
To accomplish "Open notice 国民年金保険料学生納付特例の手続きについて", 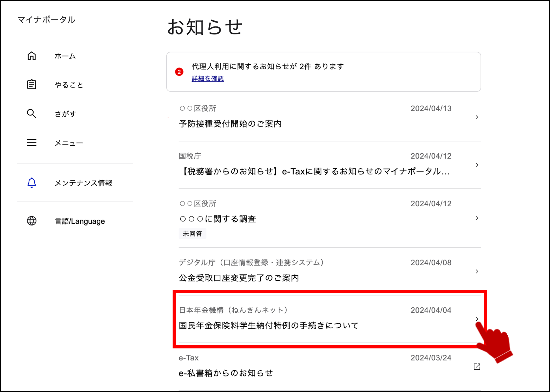I will pyautogui.click(x=269, y=326).
